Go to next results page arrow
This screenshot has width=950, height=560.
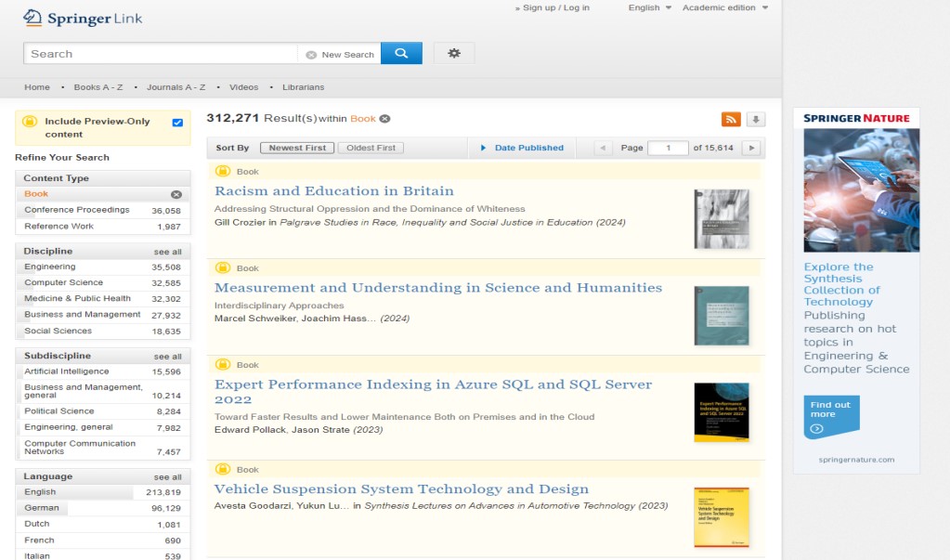click(751, 148)
